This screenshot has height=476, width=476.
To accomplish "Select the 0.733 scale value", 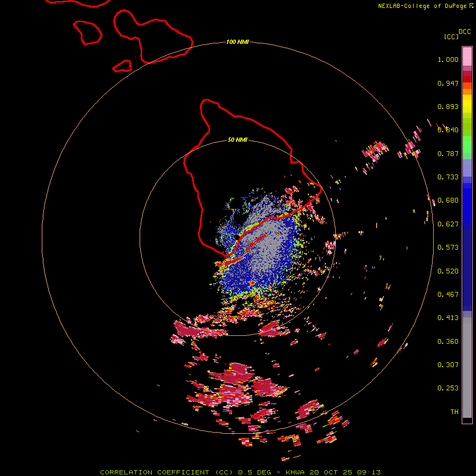I will (x=448, y=177).
